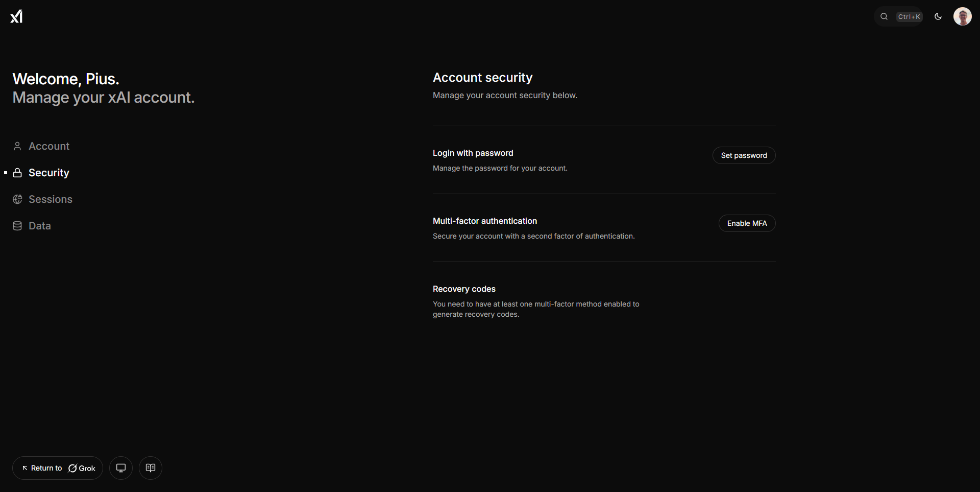Select the Security label in the sidebar
The height and width of the screenshot is (492, 980).
pos(49,173)
